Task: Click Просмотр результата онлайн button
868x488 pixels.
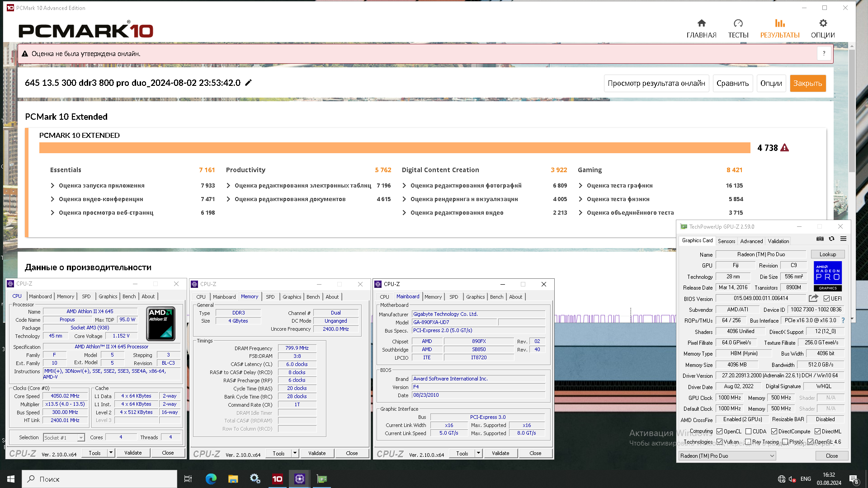Action: pyautogui.click(x=656, y=83)
